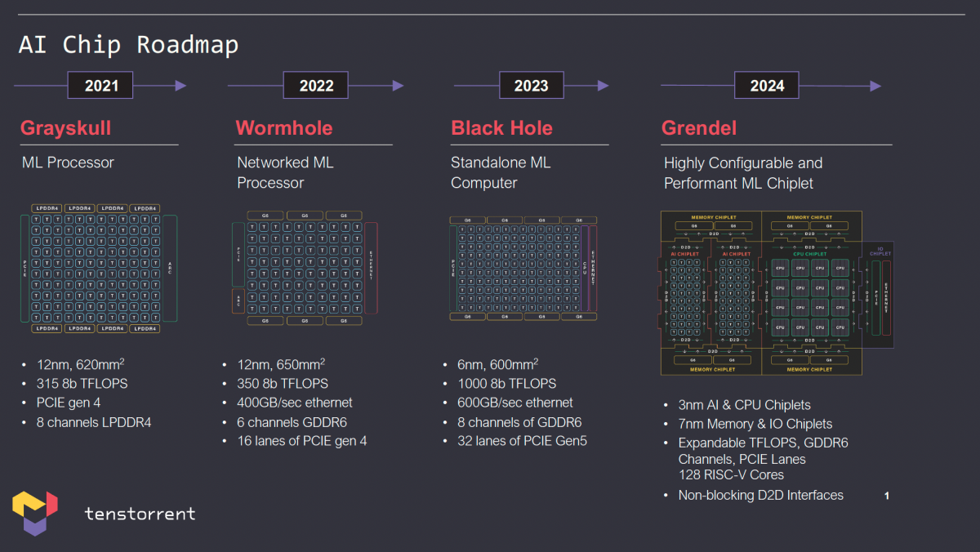Image resolution: width=980 pixels, height=552 pixels.
Task: Click the slide page number 1
Action: 887,496
